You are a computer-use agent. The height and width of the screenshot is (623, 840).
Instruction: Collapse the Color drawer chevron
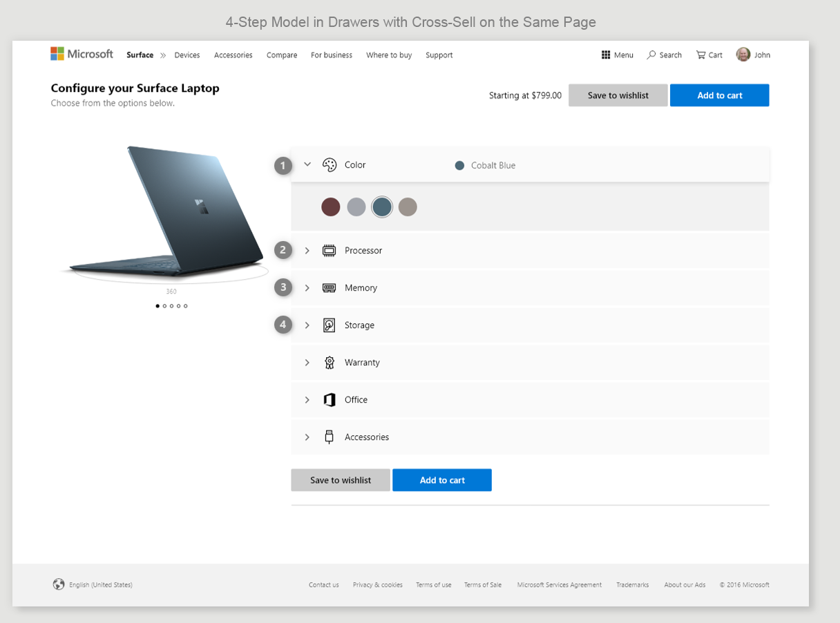[307, 164]
